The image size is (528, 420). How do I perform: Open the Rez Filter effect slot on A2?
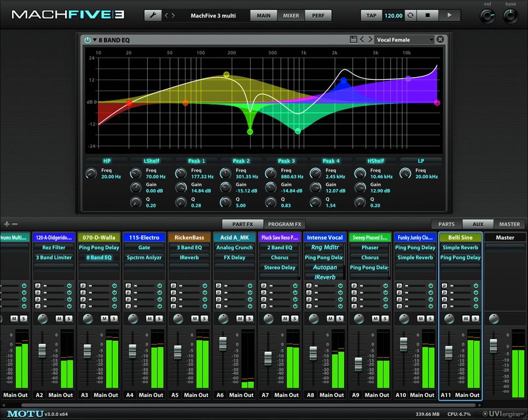point(54,247)
